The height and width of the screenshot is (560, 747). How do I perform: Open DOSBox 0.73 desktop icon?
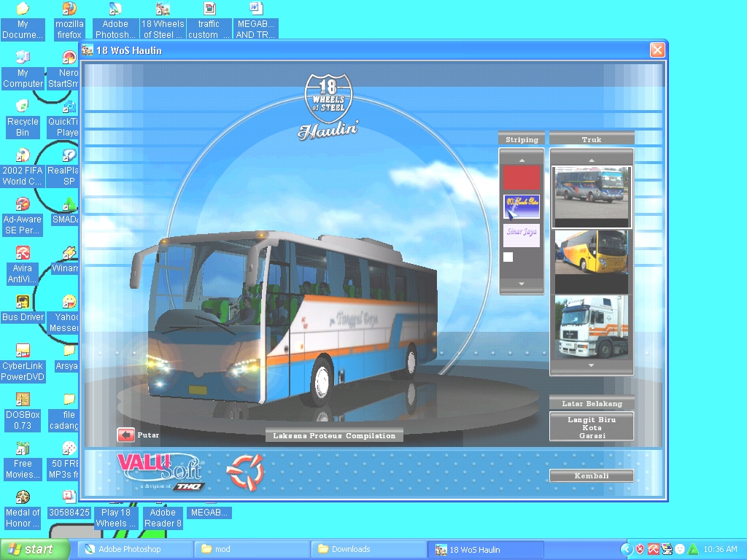coord(23,412)
